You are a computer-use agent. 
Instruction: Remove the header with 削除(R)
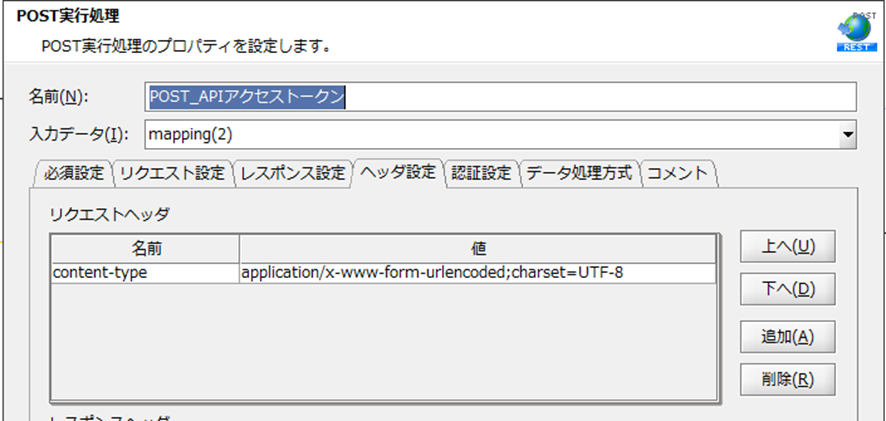pyautogui.click(x=788, y=379)
